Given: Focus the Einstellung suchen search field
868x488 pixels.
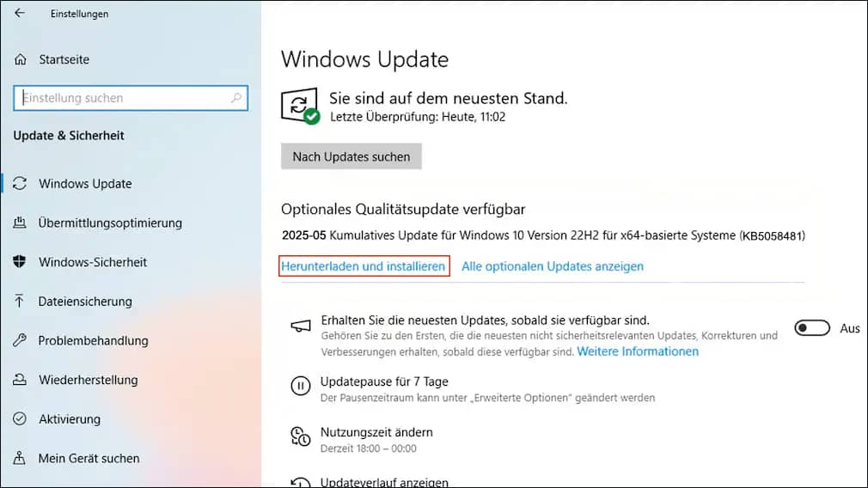Looking at the screenshot, I should point(131,98).
